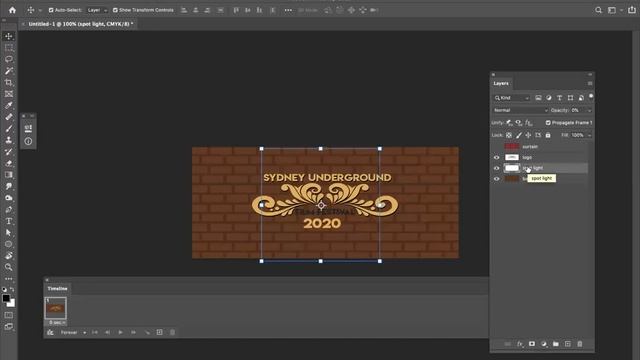
Task: Go to next frame
Action: click(133, 333)
